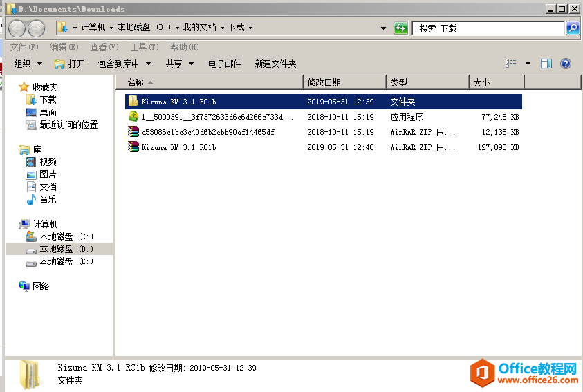
Task: Click the Kizuna KM 3.1 RC1b folder icon
Action: coord(133,102)
